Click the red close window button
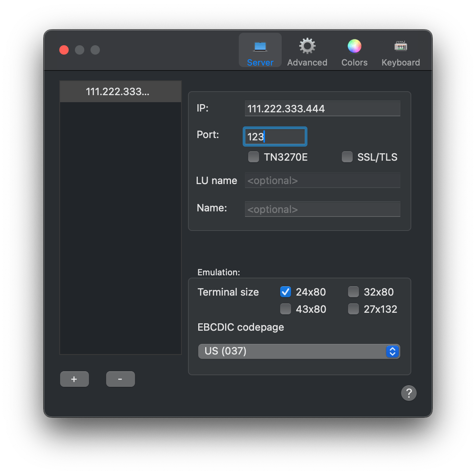Image resolution: width=476 pixels, height=475 pixels. [x=64, y=50]
